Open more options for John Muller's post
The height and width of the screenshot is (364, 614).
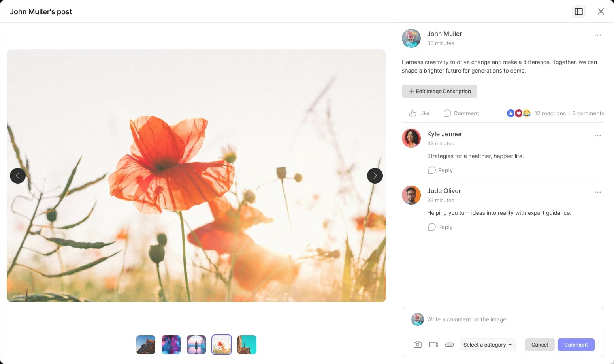[597, 35]
